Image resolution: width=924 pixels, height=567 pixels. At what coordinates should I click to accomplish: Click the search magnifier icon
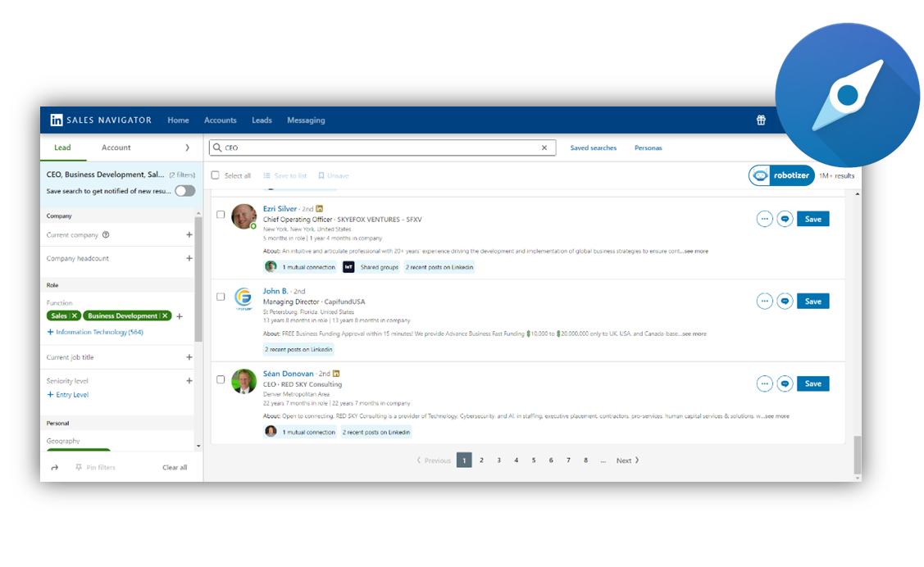pyautogui.click(x=216, y=147)
